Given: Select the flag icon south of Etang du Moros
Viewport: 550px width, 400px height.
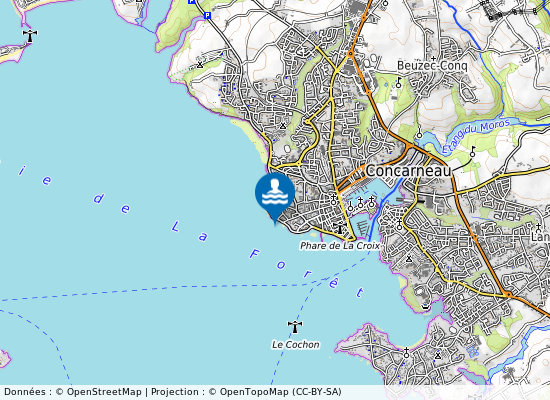Looking at the screenshot, I should pos(472,152).
